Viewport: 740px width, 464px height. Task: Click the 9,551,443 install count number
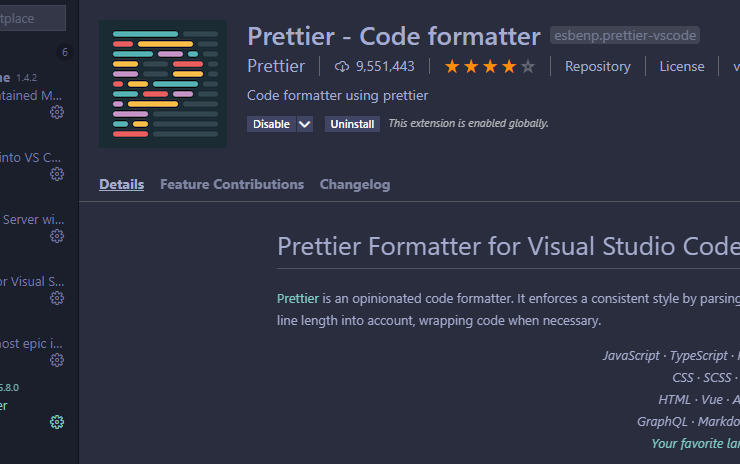coord(385,67)
